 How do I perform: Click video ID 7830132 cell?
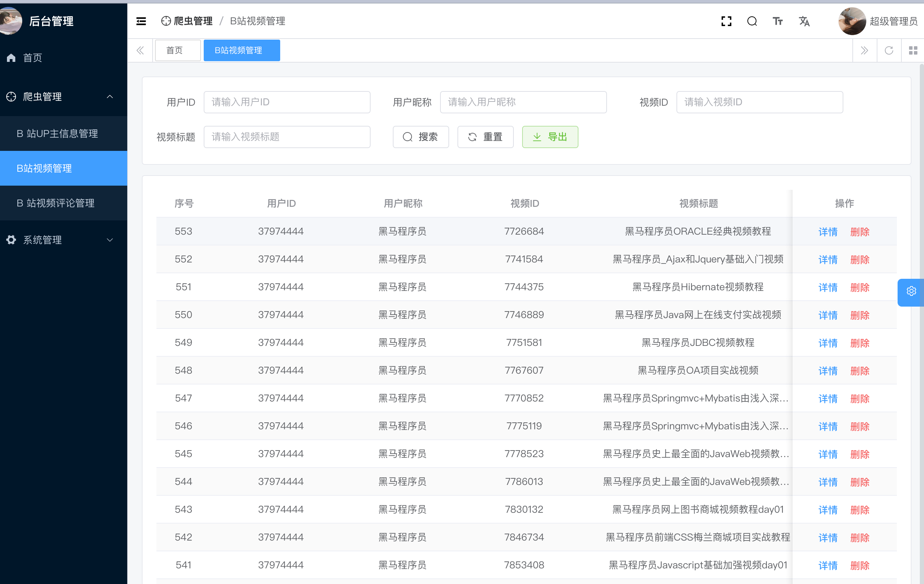(x=524, y=510)
